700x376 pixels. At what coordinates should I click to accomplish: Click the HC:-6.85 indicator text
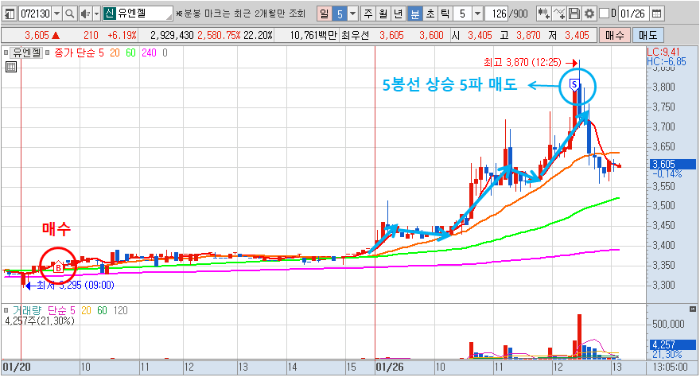(x=667, y=61)
